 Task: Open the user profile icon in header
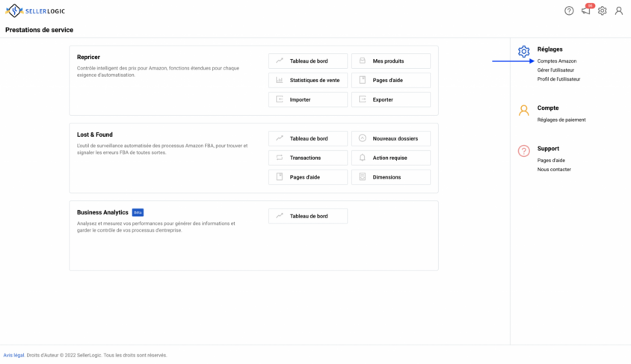619,11
